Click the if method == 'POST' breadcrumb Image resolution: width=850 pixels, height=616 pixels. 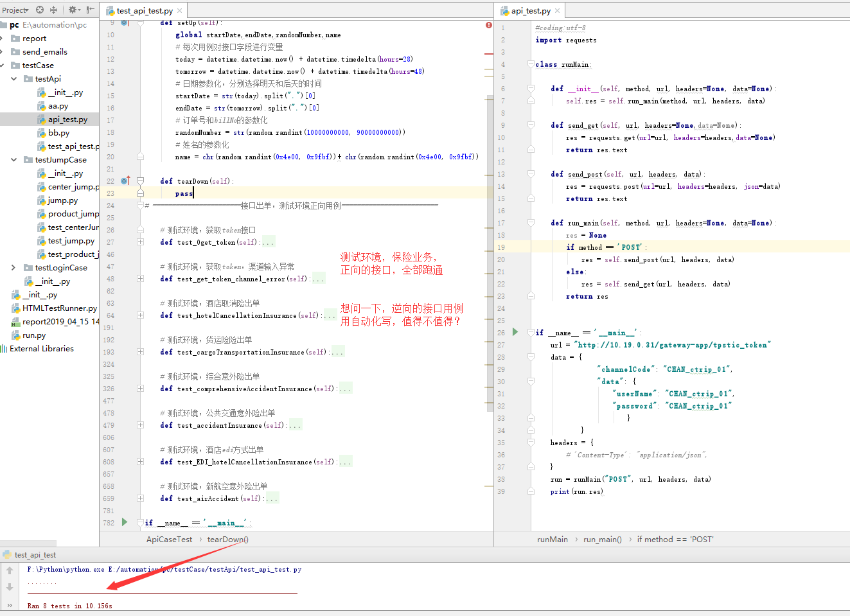675,540
